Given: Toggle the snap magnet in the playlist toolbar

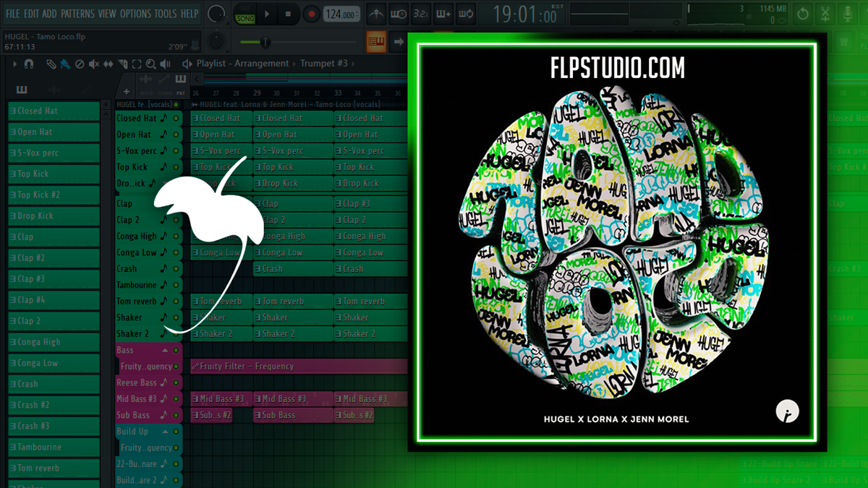Looking at the screenshot, I should click(29, 64).
